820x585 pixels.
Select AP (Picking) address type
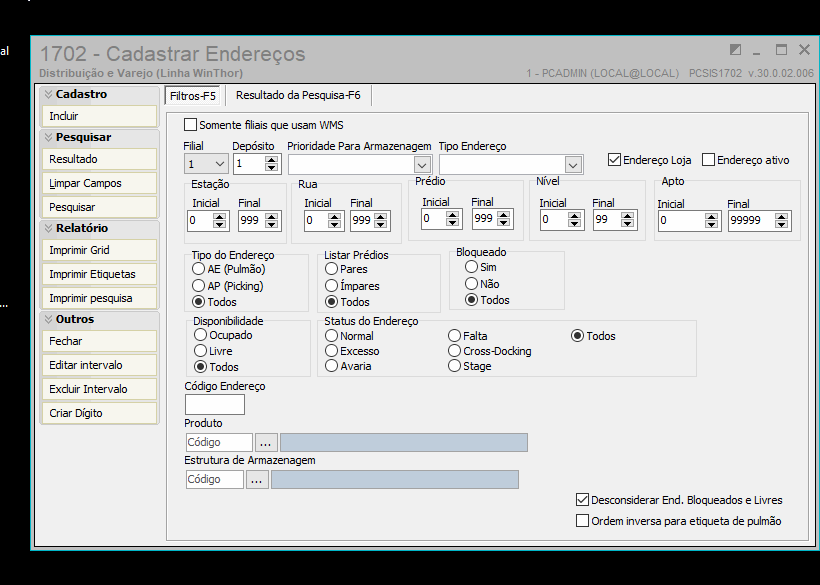[x=198, y=286]
